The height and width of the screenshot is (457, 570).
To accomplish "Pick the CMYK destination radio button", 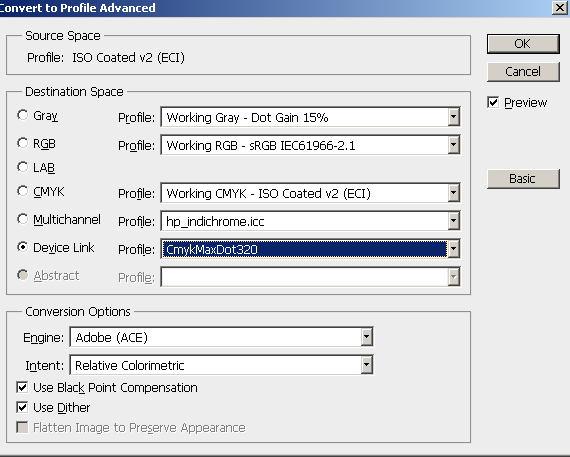I will point(22,191).
